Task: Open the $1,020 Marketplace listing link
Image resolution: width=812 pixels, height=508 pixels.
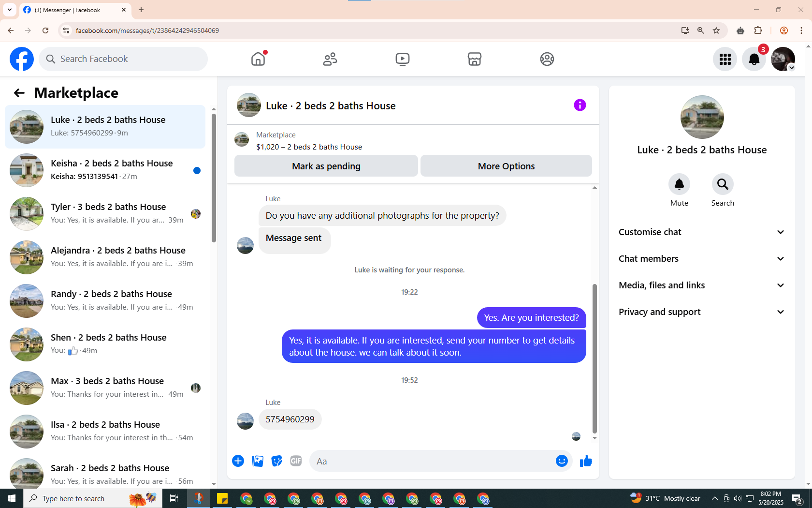Action: pos(309,147)
